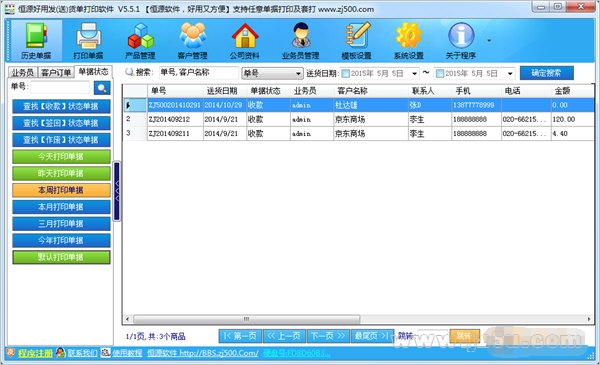Select row ZJ201409212
Screen dimensions: 600x365
point(359,119)
